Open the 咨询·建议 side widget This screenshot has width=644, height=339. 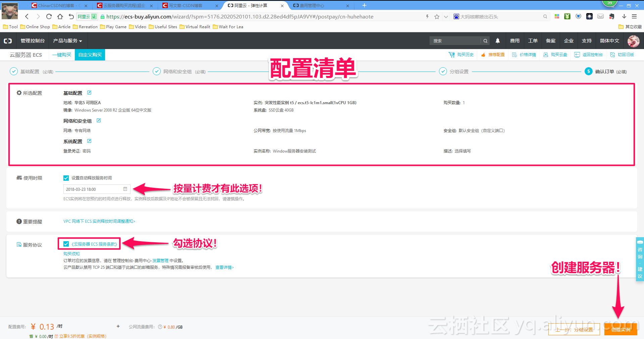click(x=640, y=259)
